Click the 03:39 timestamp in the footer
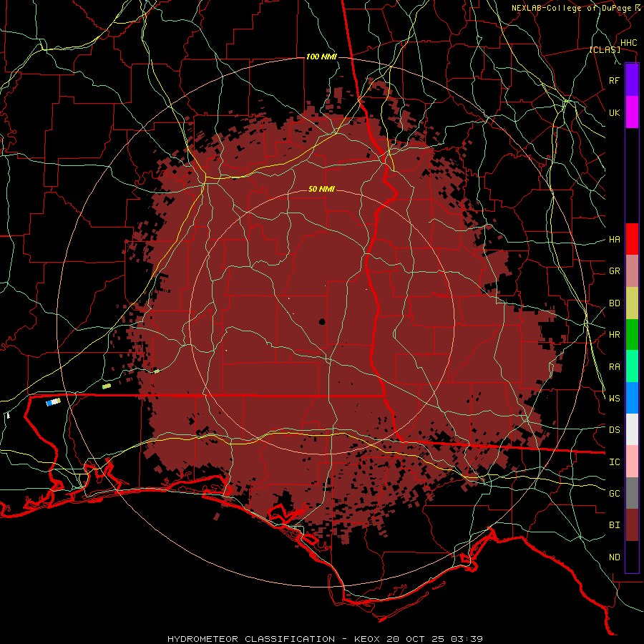The image size is (644, 644). click(x=468, y=639)
